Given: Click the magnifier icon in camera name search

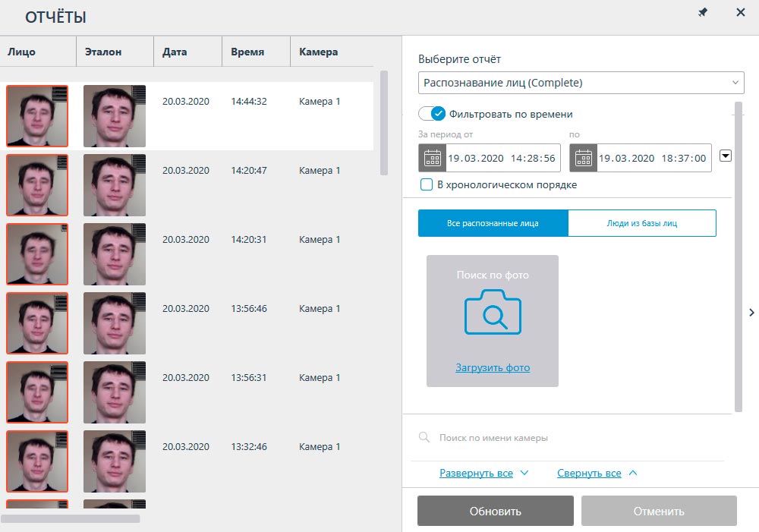Looking at the screenshot, I should pos(424,438).
